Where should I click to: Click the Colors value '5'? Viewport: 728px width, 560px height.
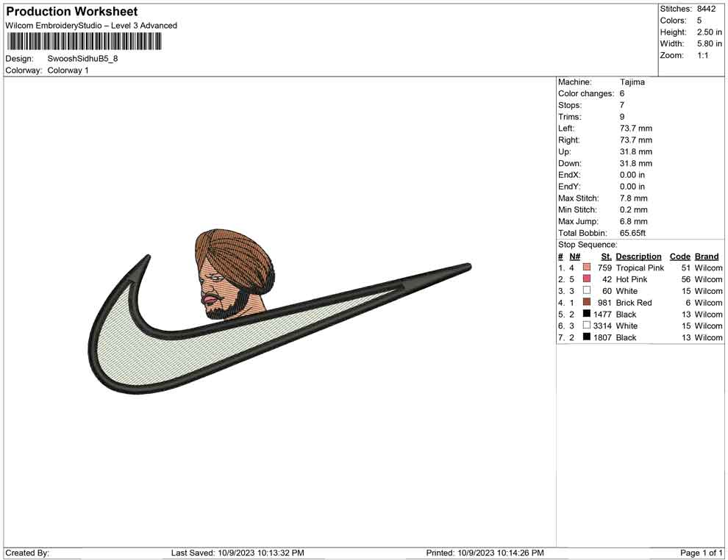699,21
